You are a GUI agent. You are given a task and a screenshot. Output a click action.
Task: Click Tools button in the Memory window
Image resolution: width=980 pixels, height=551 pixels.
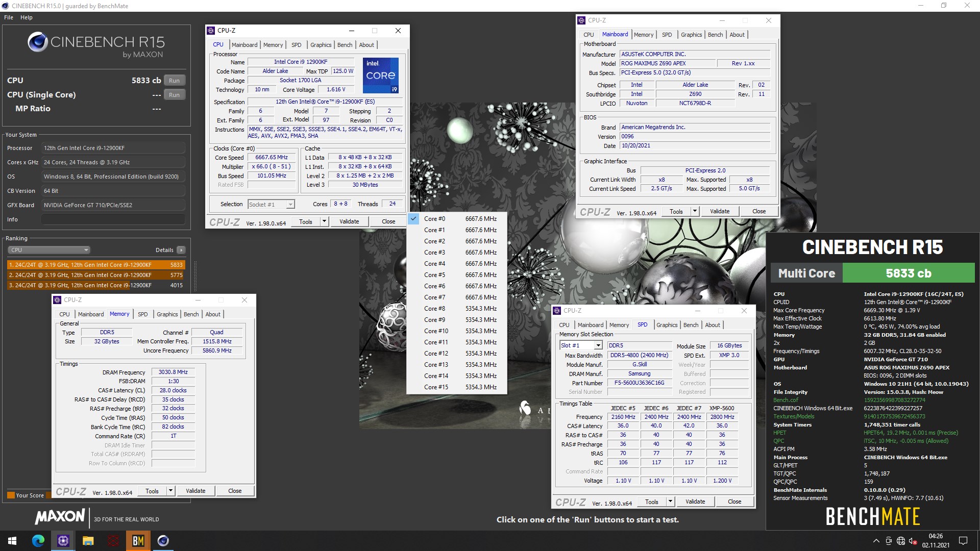152,491
